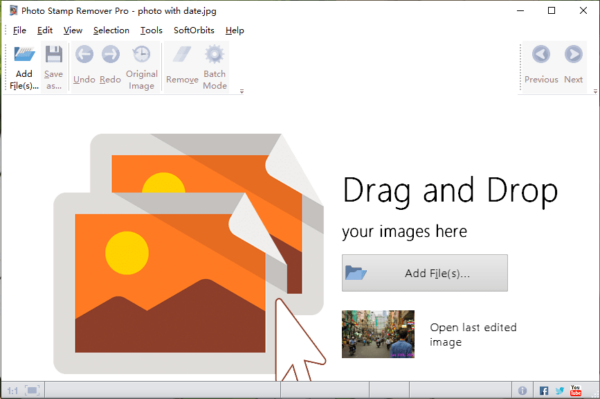Image resolution: width=600 pixels, height=399 pixels.
Task: Set zoom to 1:1 in status bar
Action: [13, 391]
